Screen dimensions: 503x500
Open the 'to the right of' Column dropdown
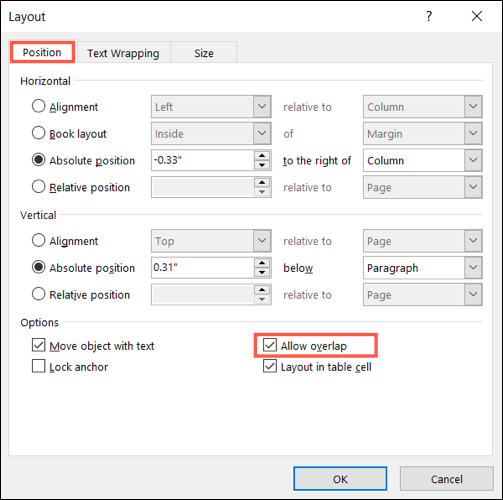click(x=423, y=160)
